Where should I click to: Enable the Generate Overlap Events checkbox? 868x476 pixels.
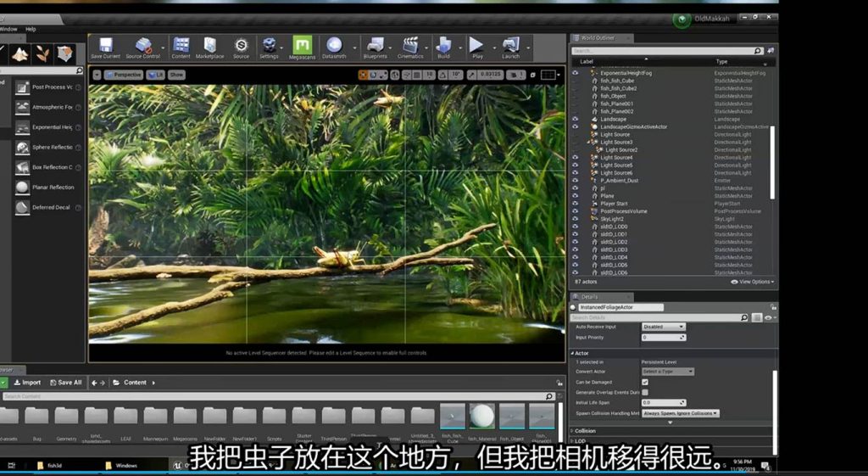(x=645, y=392)
